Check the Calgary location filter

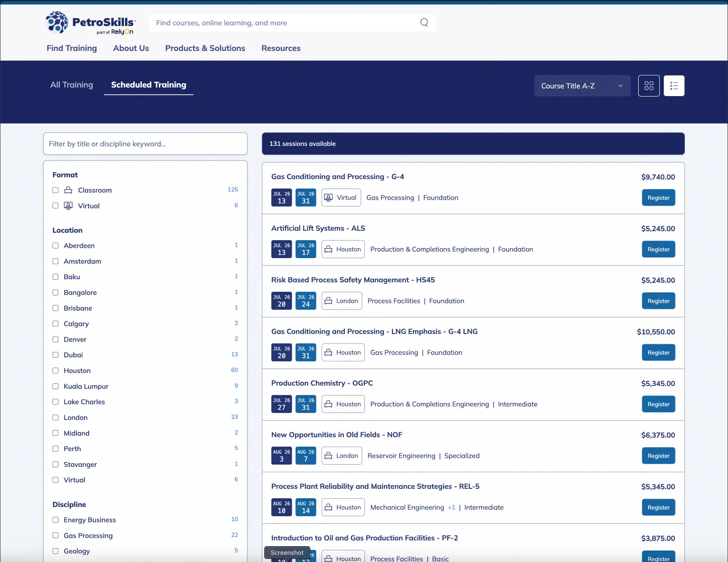pyautogui.click(x=56, y=324)
